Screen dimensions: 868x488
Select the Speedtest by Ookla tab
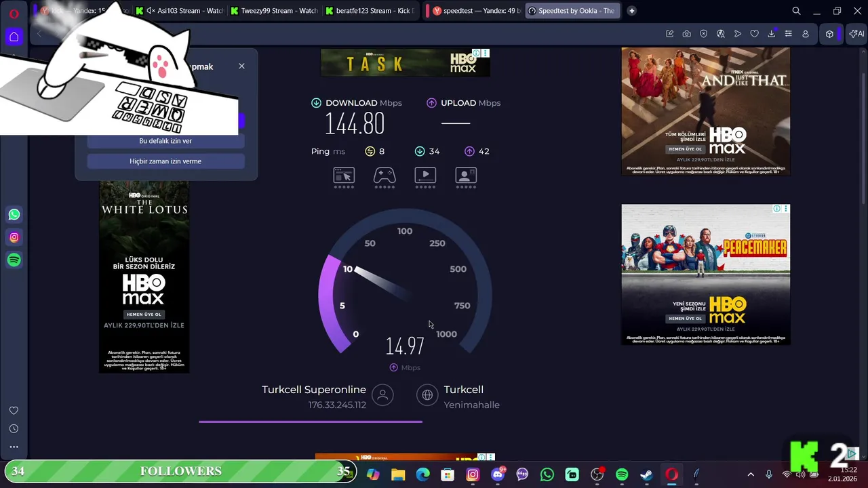[x=572, y=11]
